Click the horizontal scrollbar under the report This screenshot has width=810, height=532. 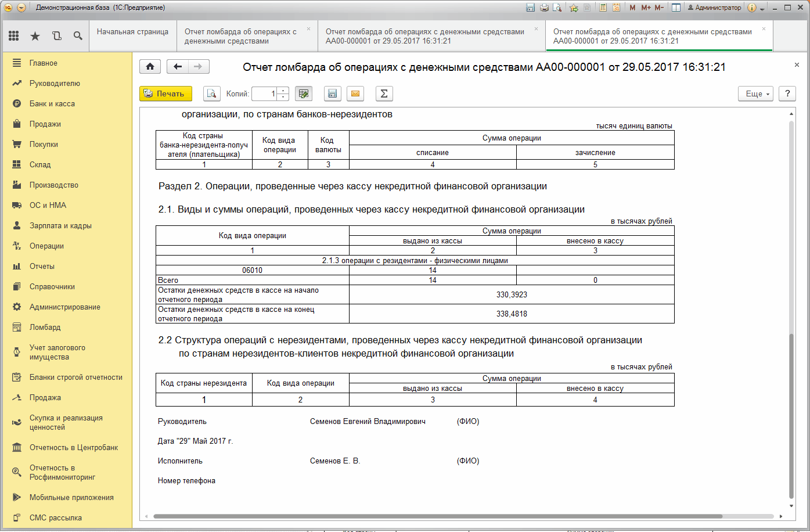(x=438, y=516)
